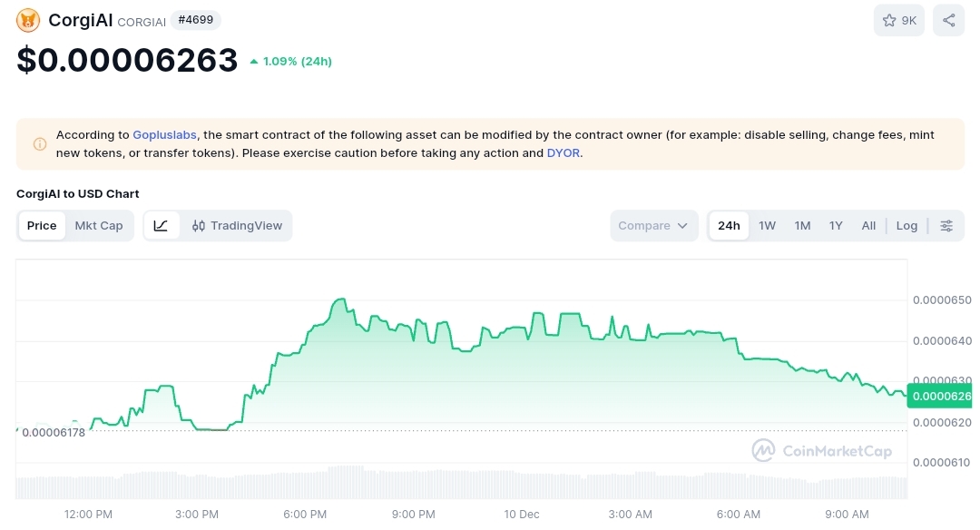Viewport: 980px width, 530px height.
Task: Toggle Log scale on chart
Action: pyautogui.click(x=906, y=226)
